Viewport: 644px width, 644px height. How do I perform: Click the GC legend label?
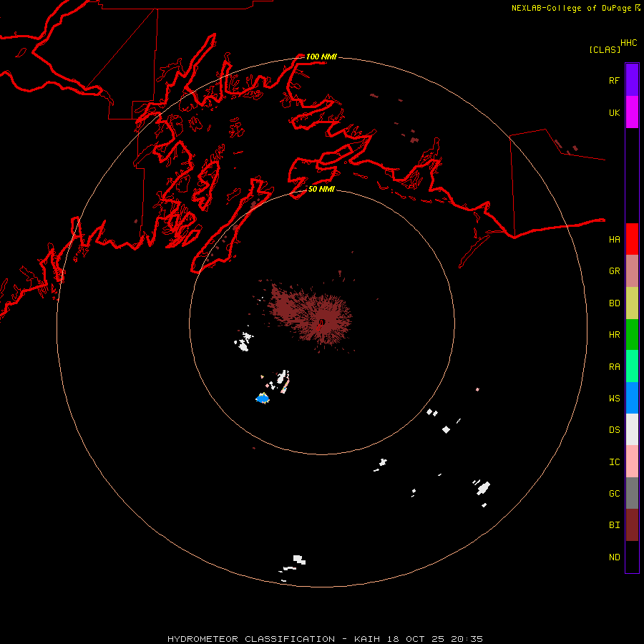pos(614,493)
